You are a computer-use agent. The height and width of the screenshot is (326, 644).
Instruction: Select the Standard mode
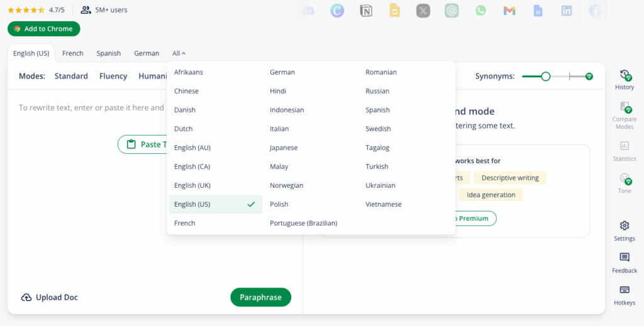(x=71, y=76)
